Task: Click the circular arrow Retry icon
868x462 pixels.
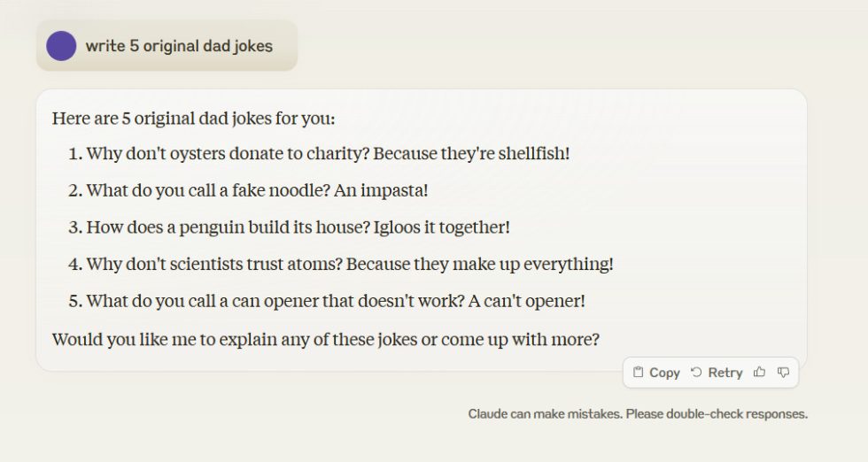Action: pyautogui.click(x=696, y=373)
